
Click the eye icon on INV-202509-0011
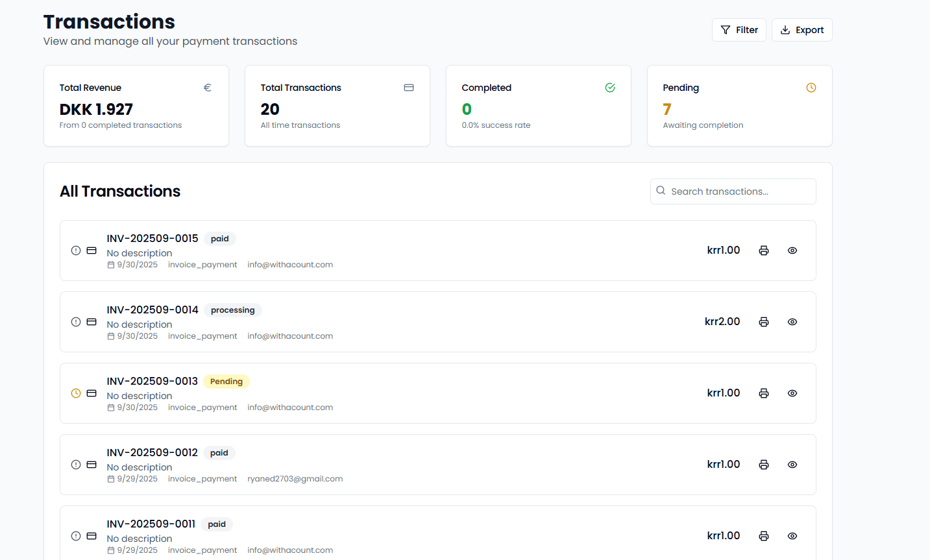[x=792, y=536]
